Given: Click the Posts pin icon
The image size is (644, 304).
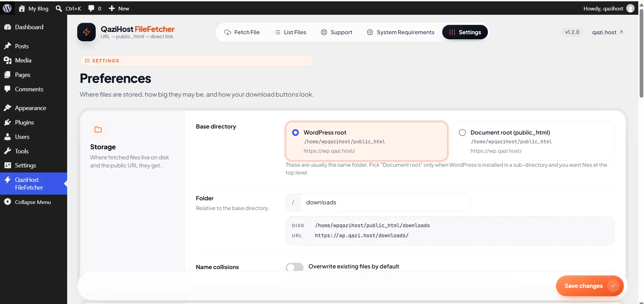Looking at the screenshot, I should [7, 46].
